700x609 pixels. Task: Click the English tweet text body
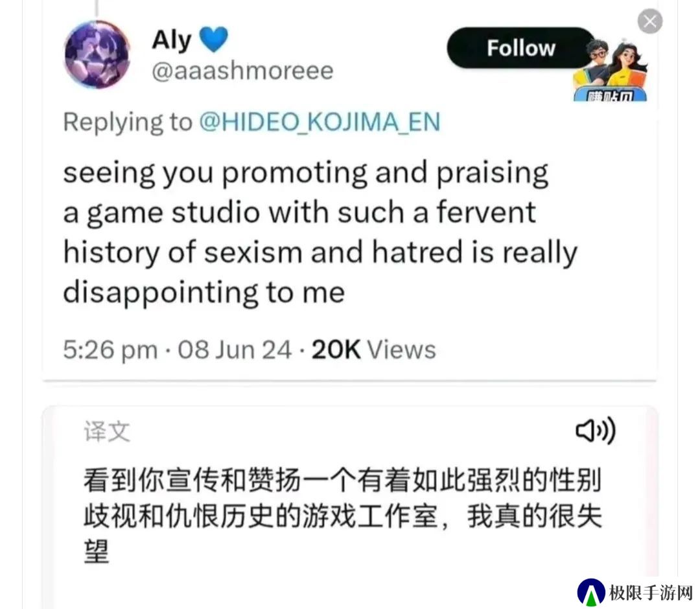[x=320, y=232]
